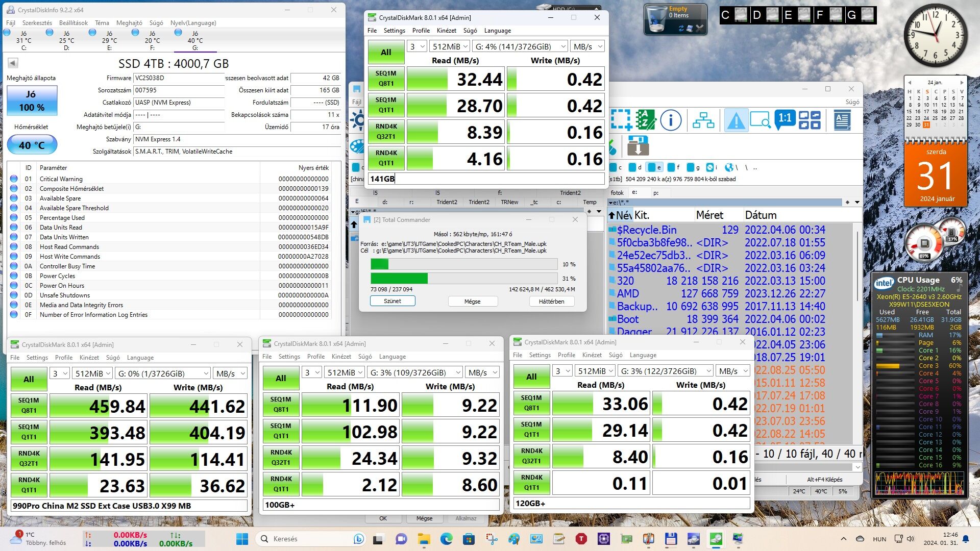Image resolution: width=980 pixels, height=551 pixels.
Task: Click the 31 % total progress bar
Action: click(x=464, y=279)
